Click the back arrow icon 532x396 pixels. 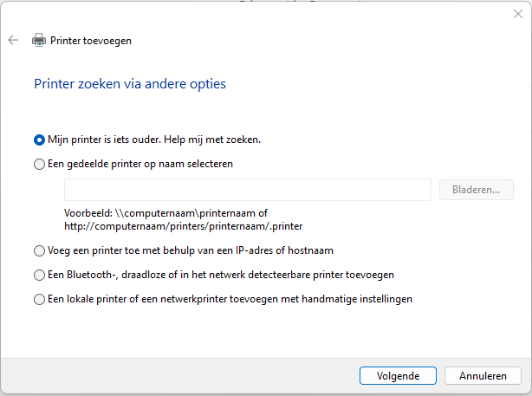13,41
